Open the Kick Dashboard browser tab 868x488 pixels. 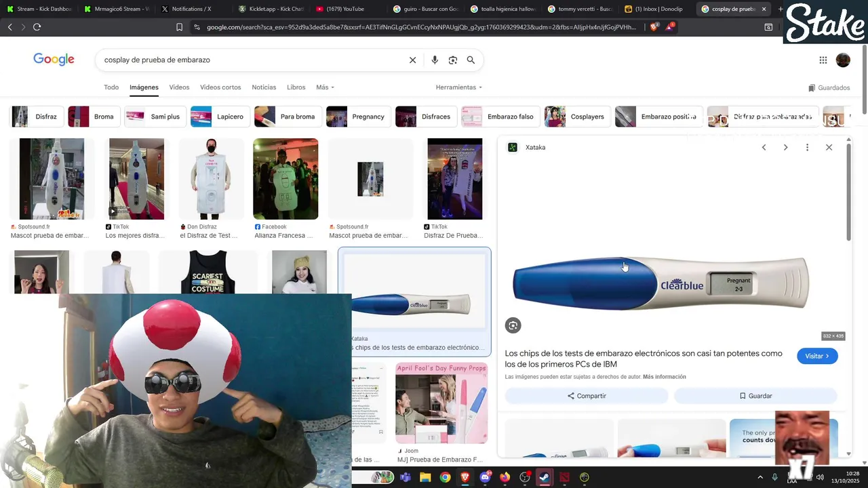[39, 9]
